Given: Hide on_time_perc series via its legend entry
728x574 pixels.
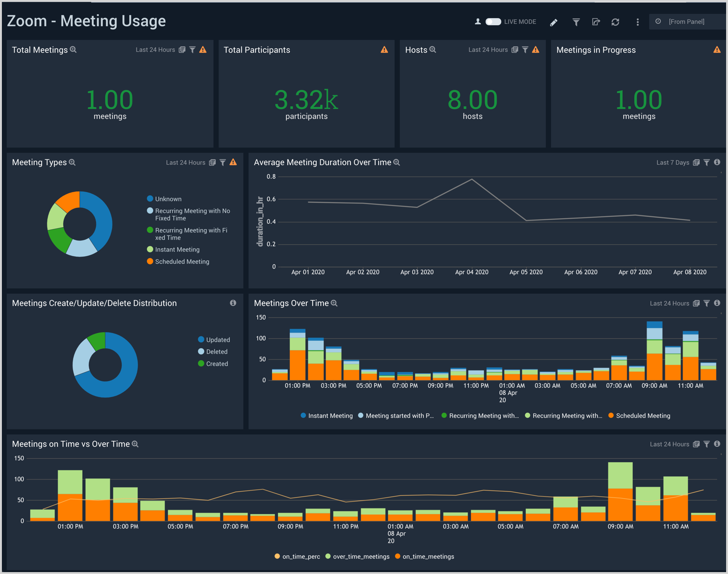Looking at the screenshot, I should [302, 556].
